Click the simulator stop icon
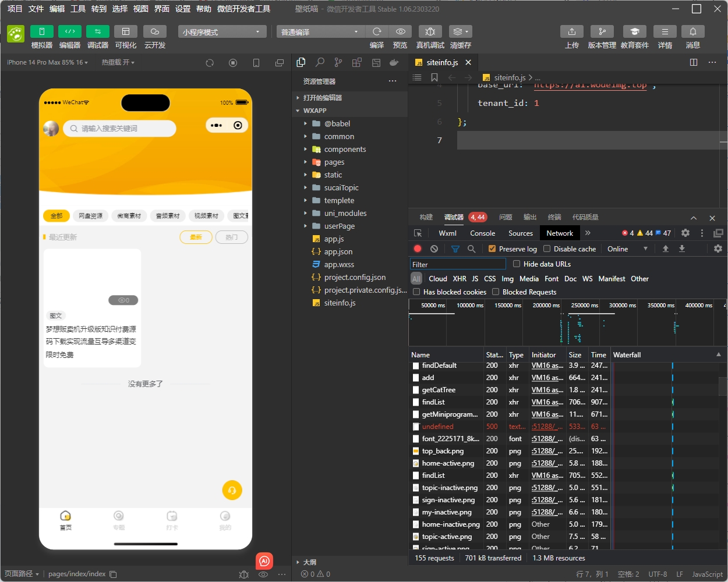 click(233, 62)
